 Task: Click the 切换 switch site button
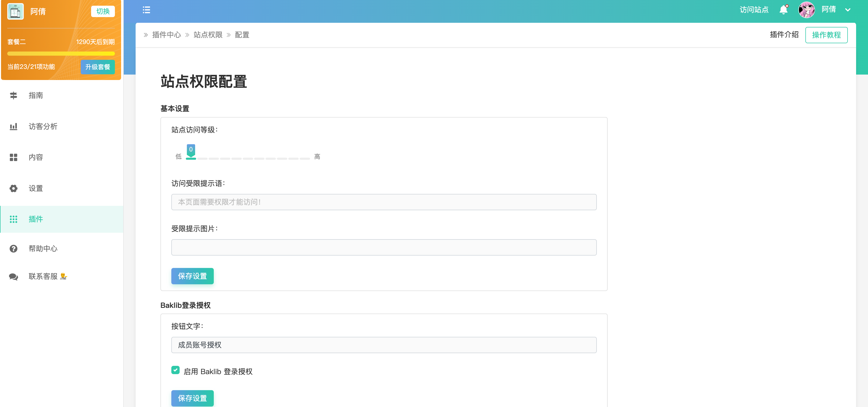click(x=103, y=11)
